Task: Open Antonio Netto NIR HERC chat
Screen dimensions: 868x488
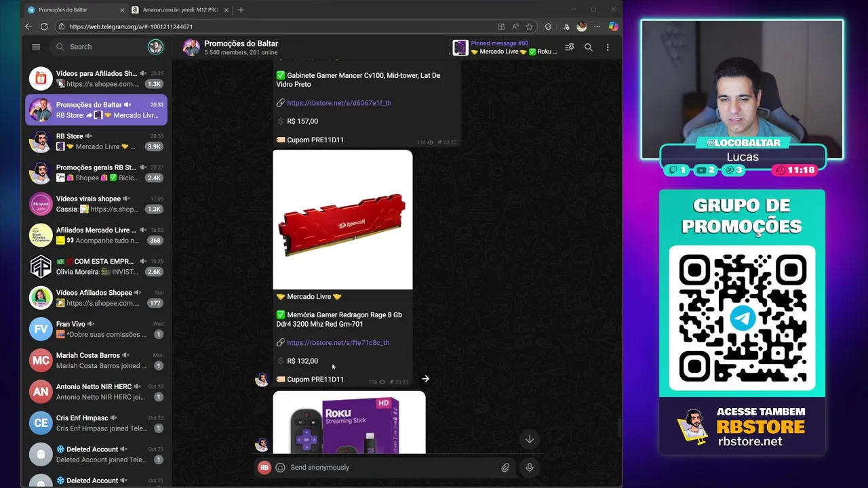Action: 96,392
